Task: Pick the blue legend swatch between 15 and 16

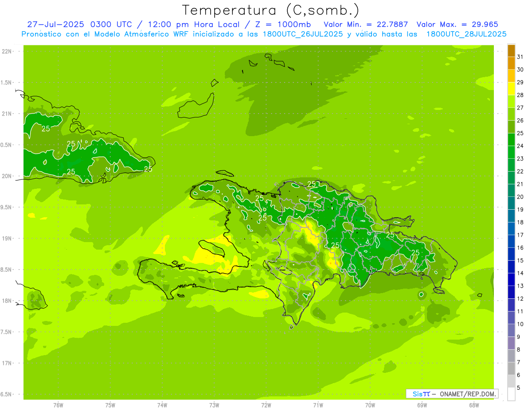Action: point(511,254)
